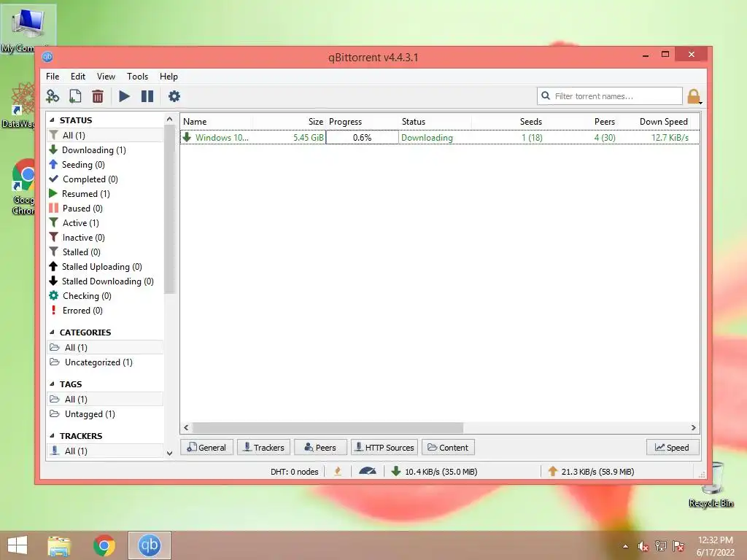Select All (1) under TAGS
The height and width of the screenshot is (560, 747).
click(105, 400)
